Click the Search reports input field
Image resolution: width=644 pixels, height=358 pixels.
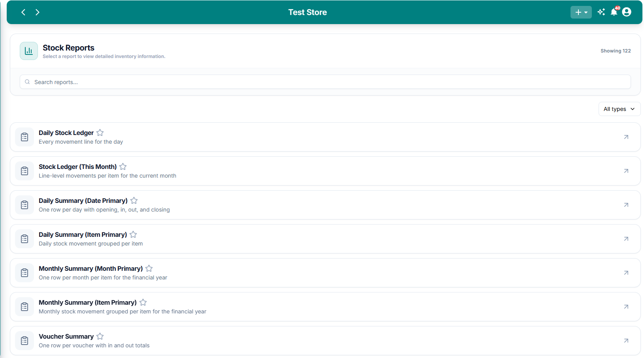pos(325,82)
